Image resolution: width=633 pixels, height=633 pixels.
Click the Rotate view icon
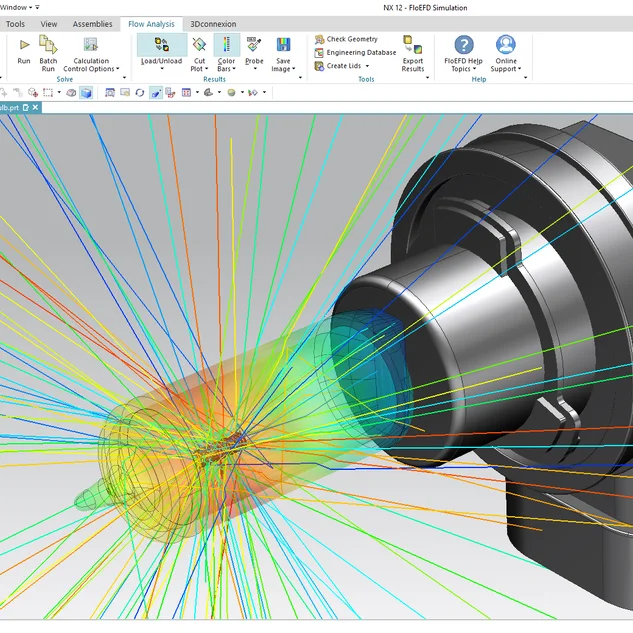(140, 93)
